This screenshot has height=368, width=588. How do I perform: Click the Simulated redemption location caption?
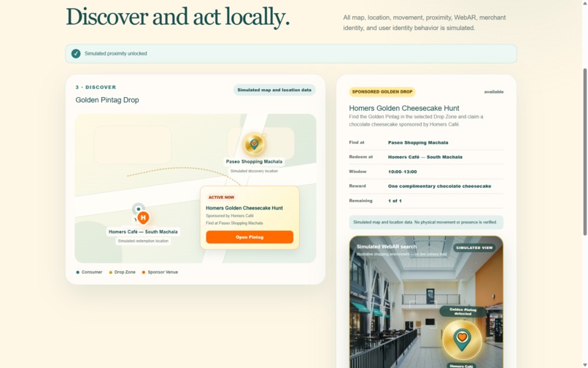(143, 241)
